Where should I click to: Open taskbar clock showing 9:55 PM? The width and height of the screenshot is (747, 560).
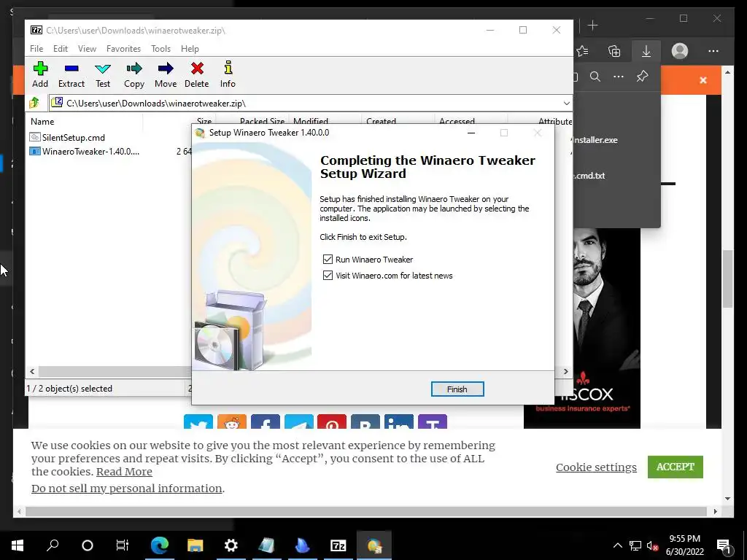[684, 545]
